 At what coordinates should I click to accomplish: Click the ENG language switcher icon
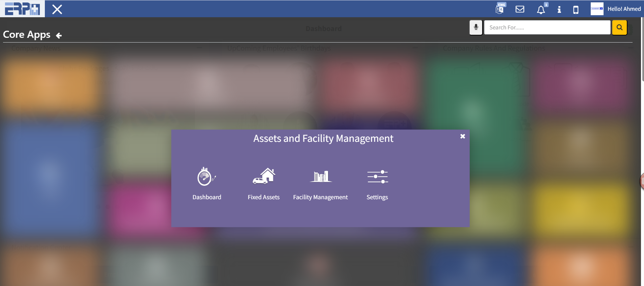coord(500,9)
